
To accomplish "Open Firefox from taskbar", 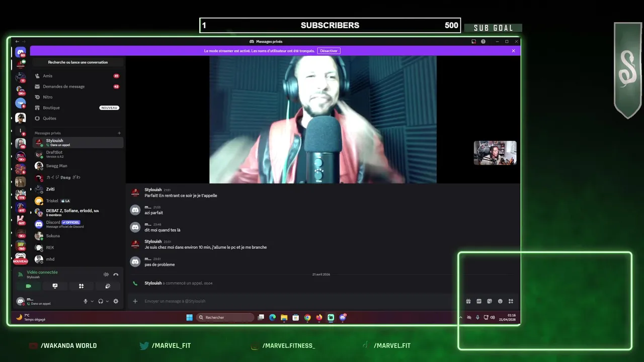I will pyautogui.click(x=319, y=317).
